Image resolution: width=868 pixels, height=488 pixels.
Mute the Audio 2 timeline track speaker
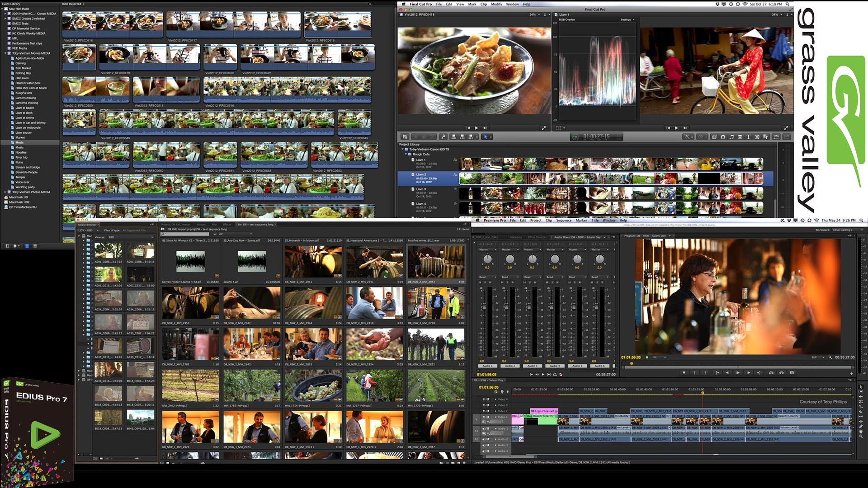[x=484, y=439]
